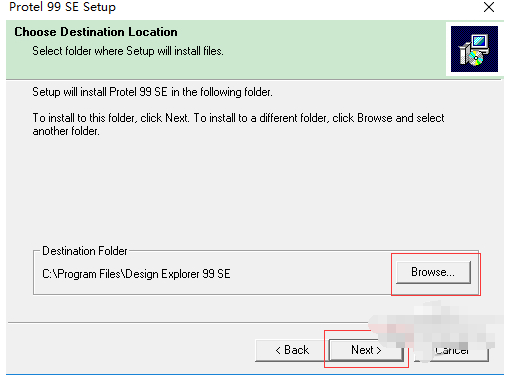Abort setup with the partially hidden Cancel button
508x377 pixels.
[x=452, y=351]
